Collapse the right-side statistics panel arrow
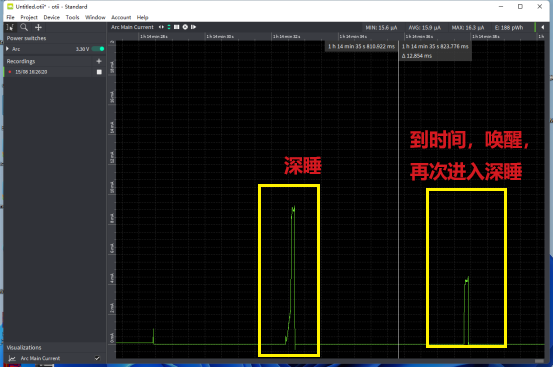The width and height of the screenshot is (554, 367). click(542, 27)
